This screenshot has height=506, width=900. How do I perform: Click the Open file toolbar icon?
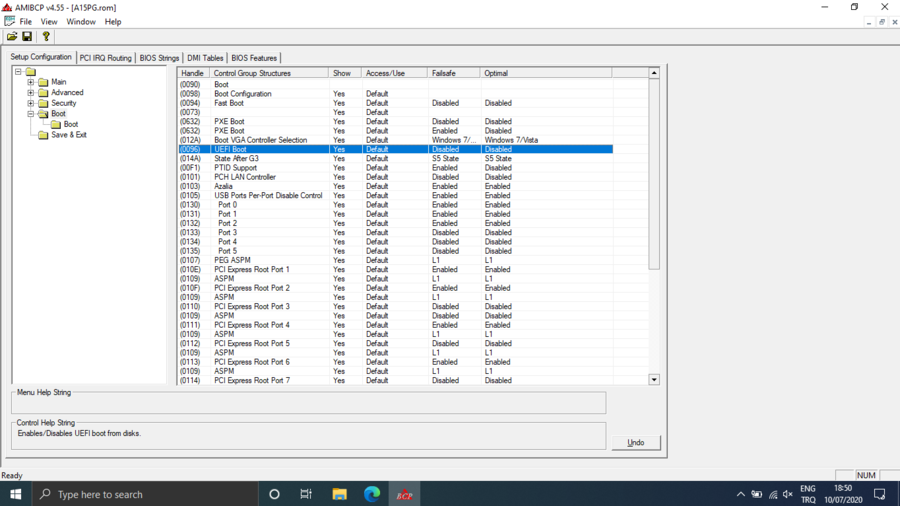[x=12, y=37]
